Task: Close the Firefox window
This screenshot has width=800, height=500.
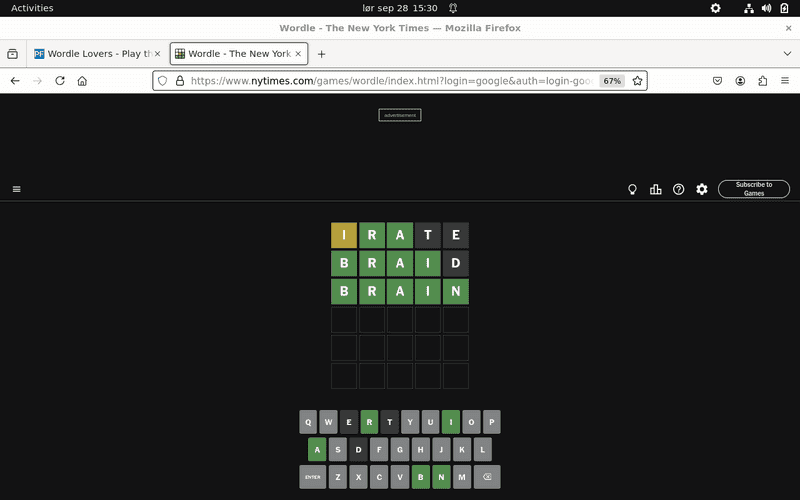Action: (x=788, y=28)
